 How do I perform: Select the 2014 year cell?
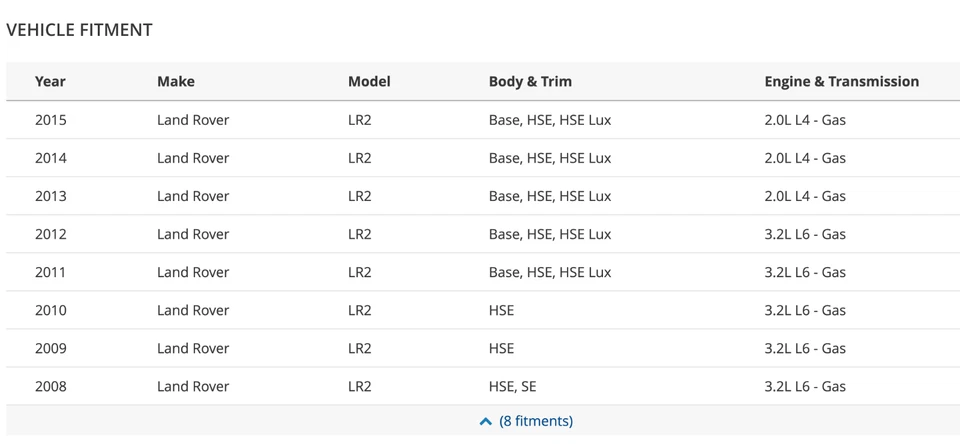point(51,158)
